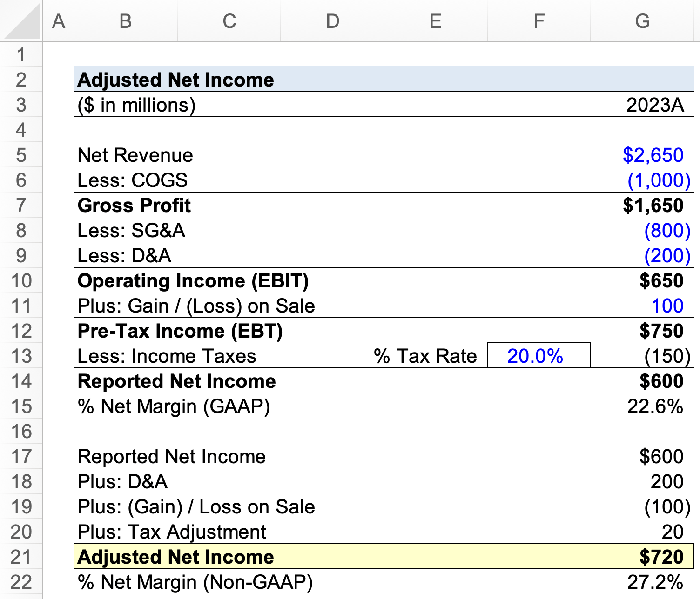The image size is (700, 599).
Task: Select column header G
Action: coord(642,21)
